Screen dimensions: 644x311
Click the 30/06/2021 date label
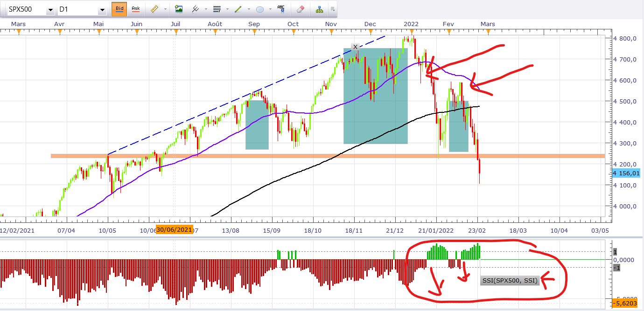click(174, 230)
